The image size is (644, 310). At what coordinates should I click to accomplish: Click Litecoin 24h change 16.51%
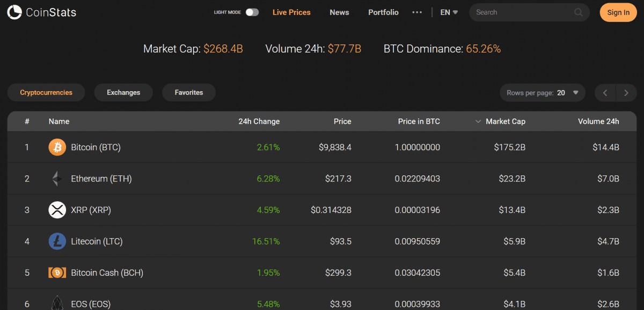tap(266, 241)
